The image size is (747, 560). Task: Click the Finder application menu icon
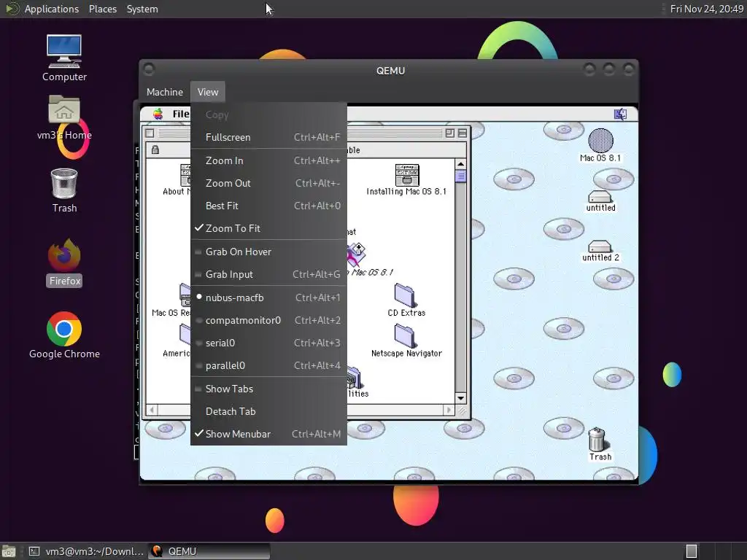tap(620, 114)
